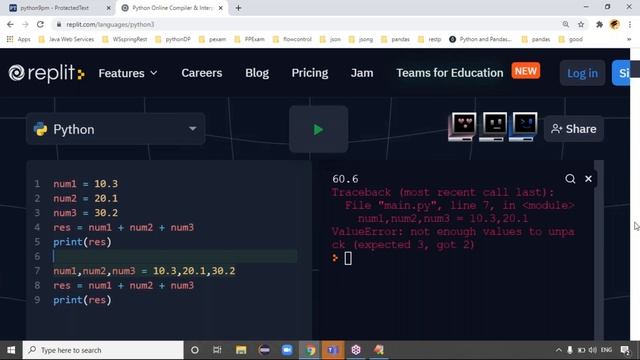Open the good bookmark folder
Screen dimensions: 640x360
571,39
